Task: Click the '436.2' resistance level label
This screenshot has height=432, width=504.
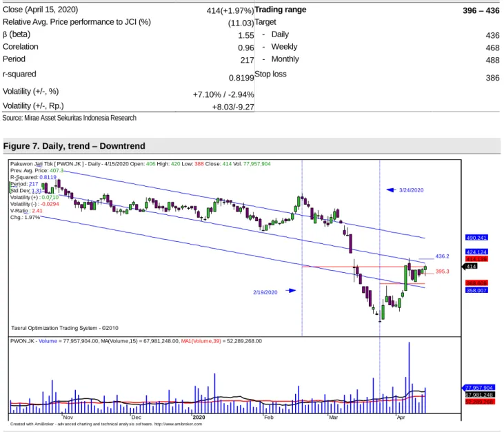Action: click(x=442, y=256)
